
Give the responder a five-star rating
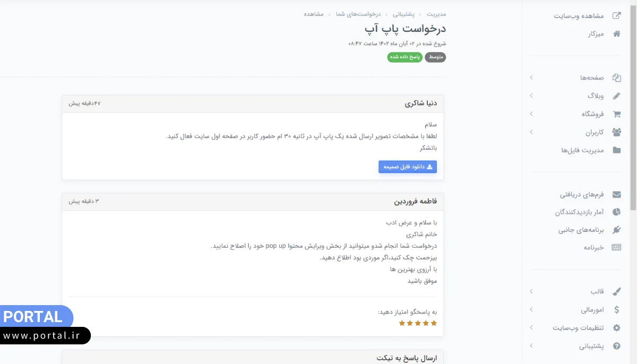tap(402, 322)
